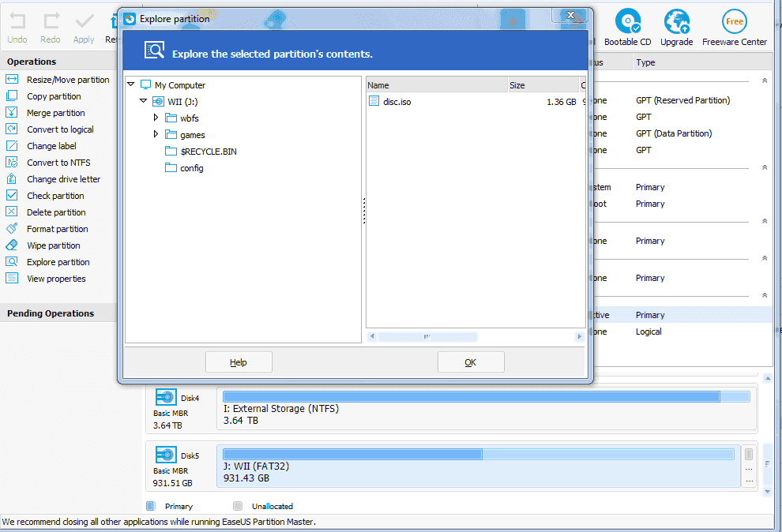
Task: Click the Disk4 drive icon
Action: [x=166, y=398]
